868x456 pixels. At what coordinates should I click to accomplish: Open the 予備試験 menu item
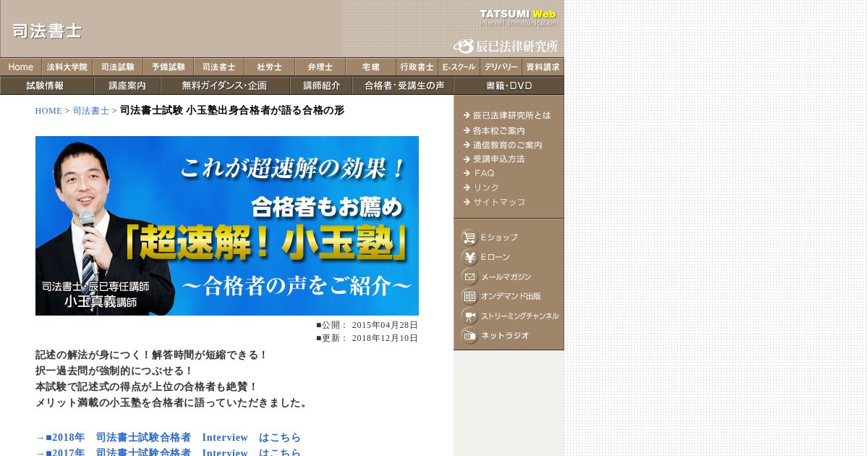pyautogui.click(x=169, y=67)
